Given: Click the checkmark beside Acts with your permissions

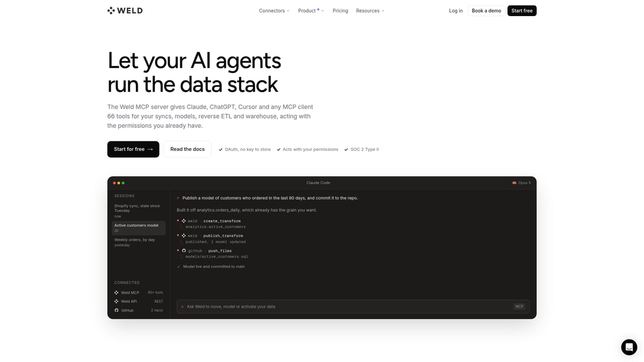Looking at the screenshot, I should click(279, 149).
